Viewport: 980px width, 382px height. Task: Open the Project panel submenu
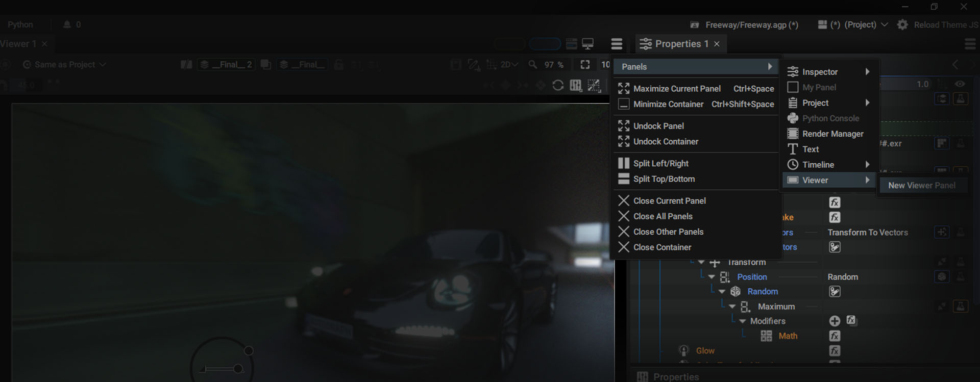(x=828, y=103)
